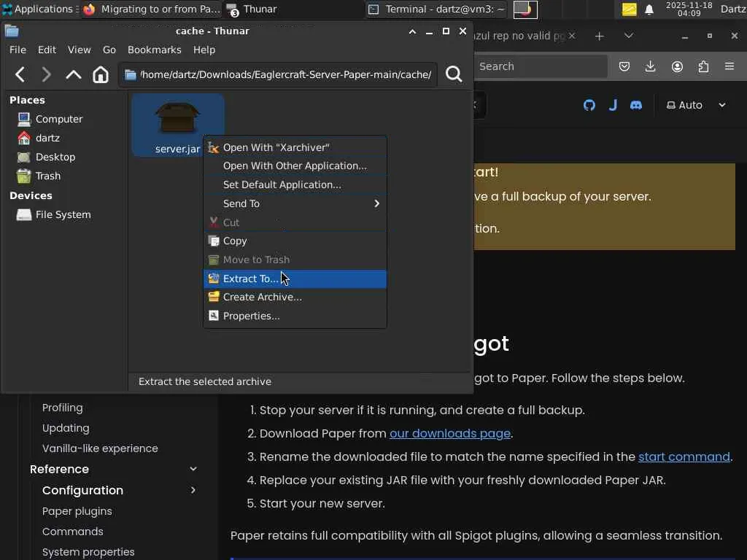Viewport: 747px width, 560px height.
Task: Go to parent folder in Thunar
Action: point(74,74)
